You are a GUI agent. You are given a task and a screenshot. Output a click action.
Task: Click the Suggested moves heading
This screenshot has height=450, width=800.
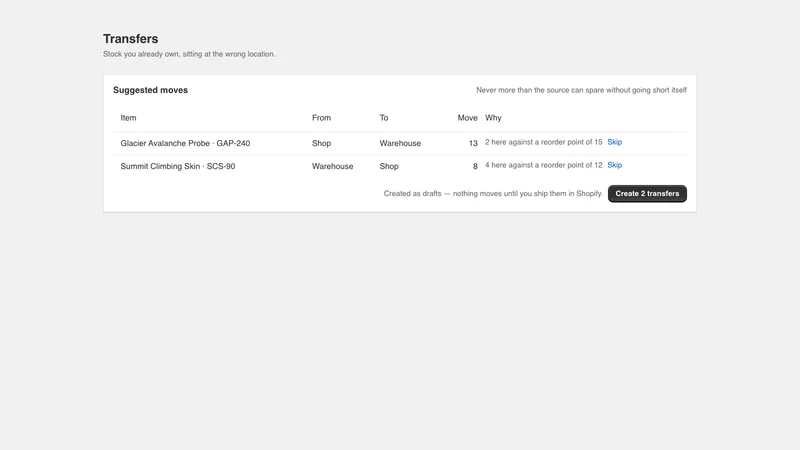coord(151,90)
